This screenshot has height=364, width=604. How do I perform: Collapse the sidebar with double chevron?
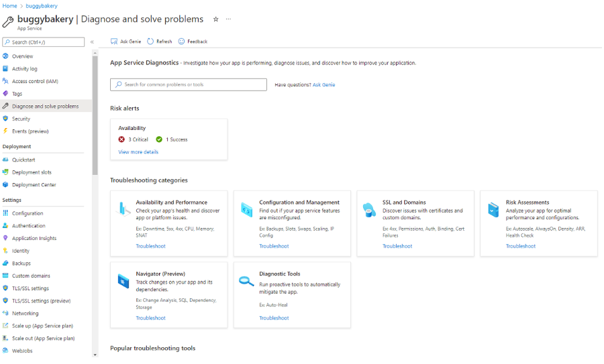pos(92,42)
